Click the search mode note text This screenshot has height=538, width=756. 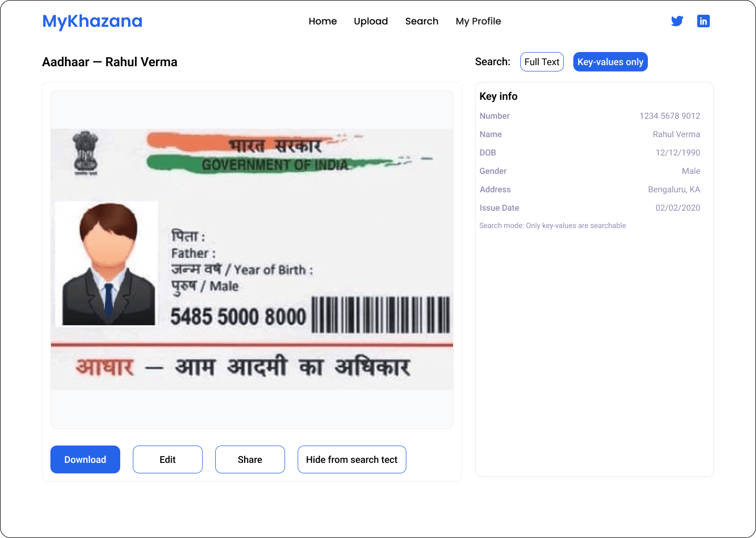coord(552,225)
